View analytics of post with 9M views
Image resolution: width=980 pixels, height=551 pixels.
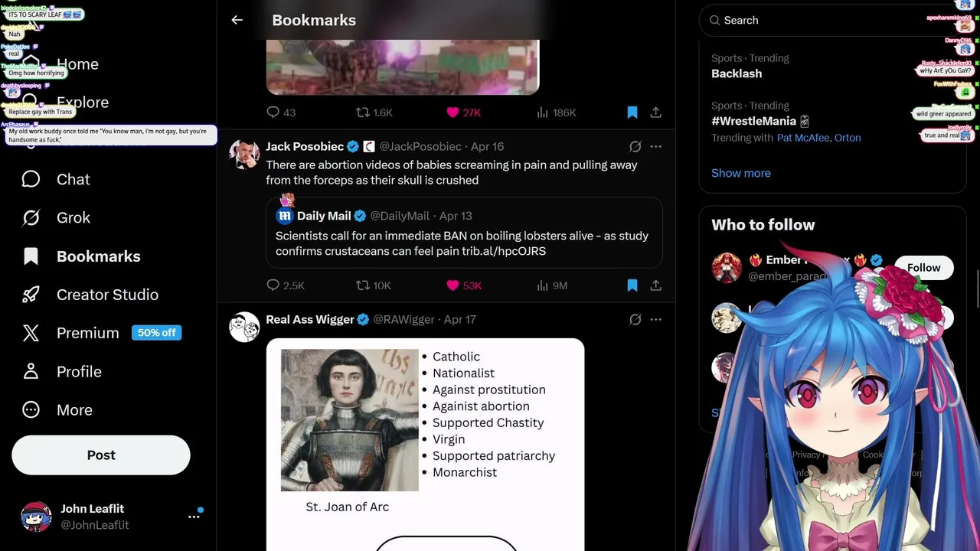tap(552, 285)
